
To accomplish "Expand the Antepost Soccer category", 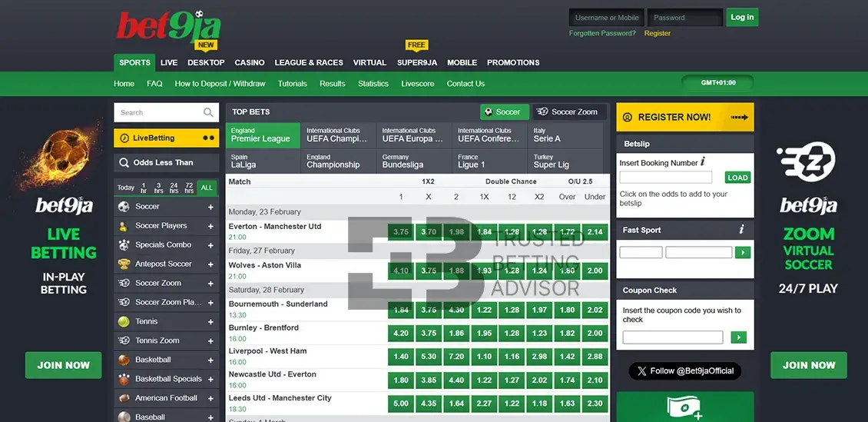I will (x=210, y=264).
